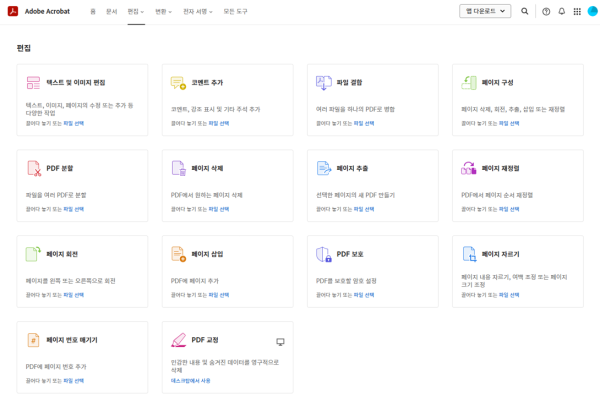
Task: Select the 파일 결합 title
Action: (349, 83)
